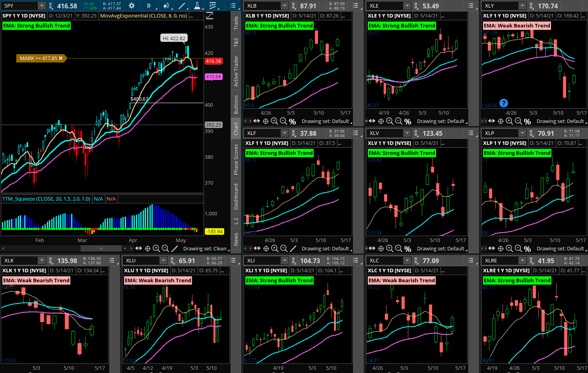Click XLRE last price 41.95
This screenshot has width=588, height=373.
click(x=546, y=261)
